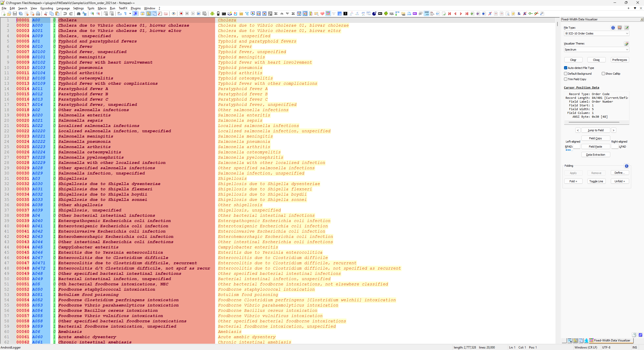Screen dimensions: 644x350
Task: Click the green Android robot toolbar icon
Action: [212, 14]
